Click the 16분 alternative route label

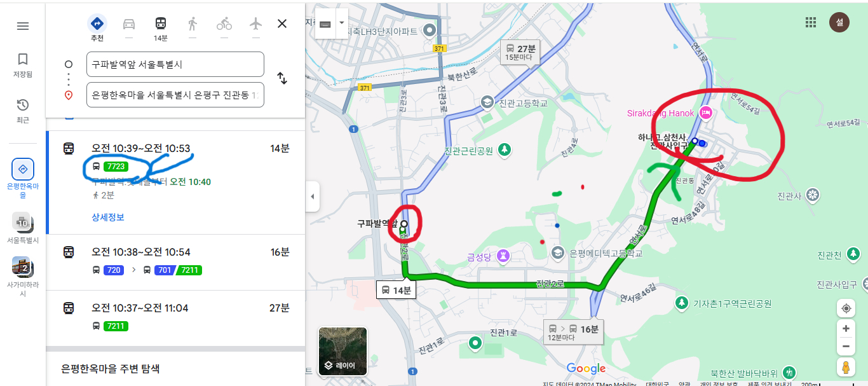[574, 333]
